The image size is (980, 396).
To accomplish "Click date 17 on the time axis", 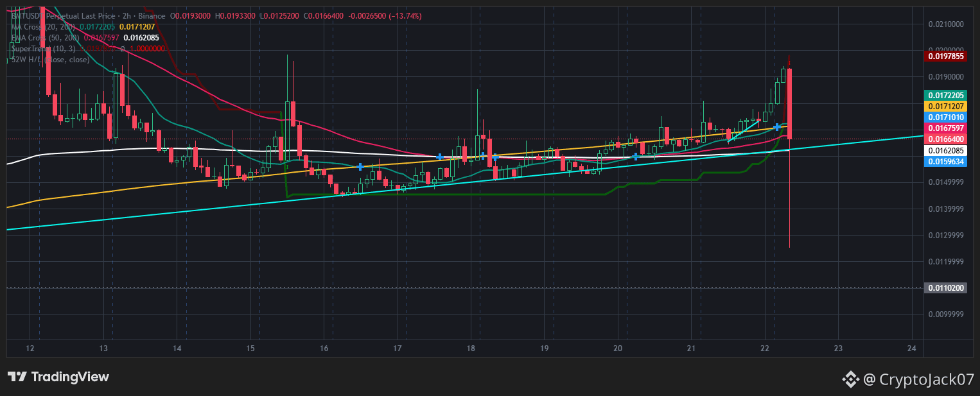I will coord(398,349).
